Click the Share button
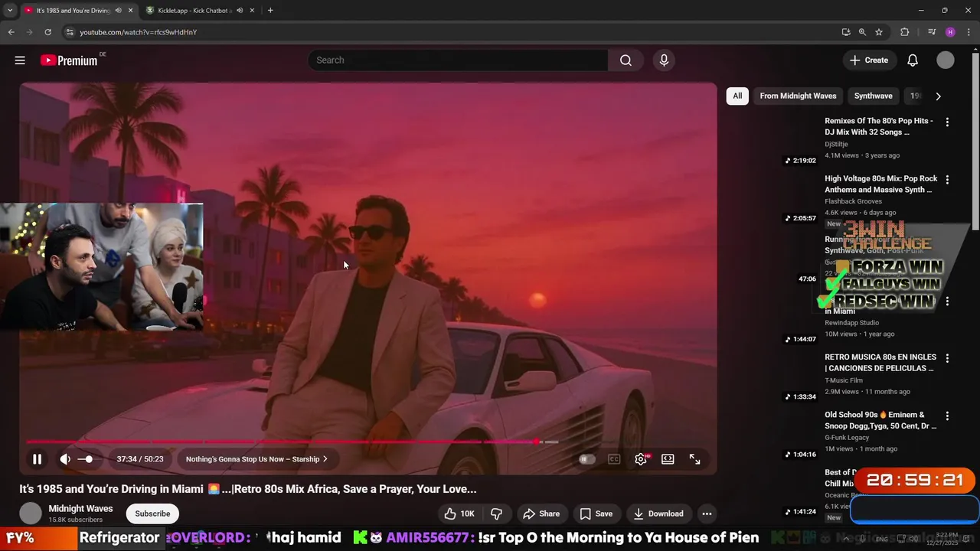Screen dimensions: 980x551 click(x=541, y=514)
